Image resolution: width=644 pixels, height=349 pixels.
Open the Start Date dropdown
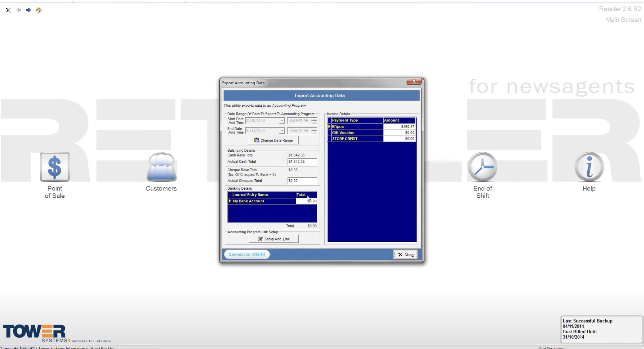(x=282, y=121)
